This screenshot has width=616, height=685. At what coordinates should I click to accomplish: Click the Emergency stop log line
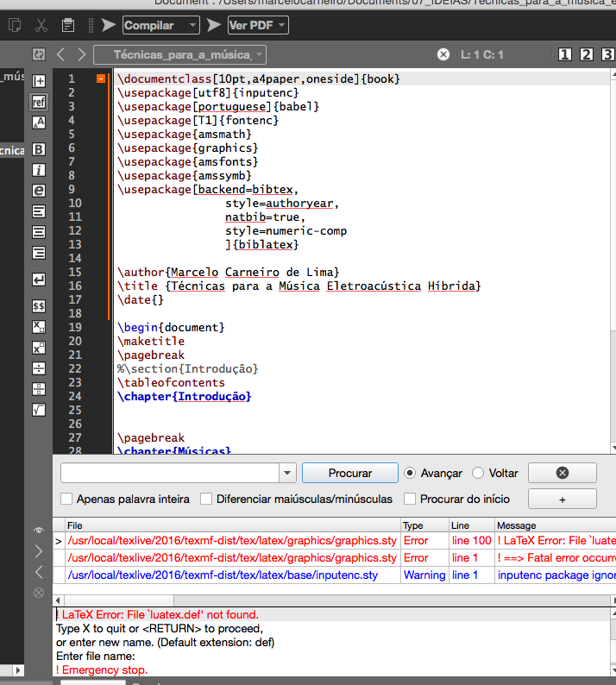[x=102, y=669]
